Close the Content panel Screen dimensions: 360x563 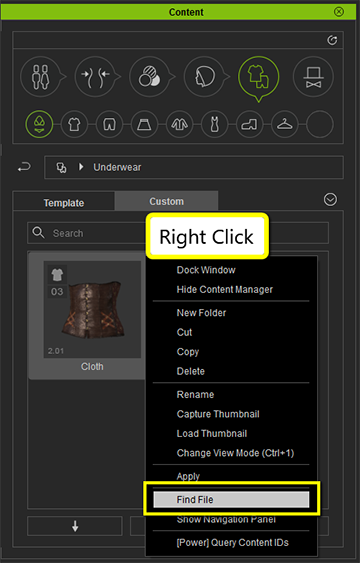[x=339, y=12]
